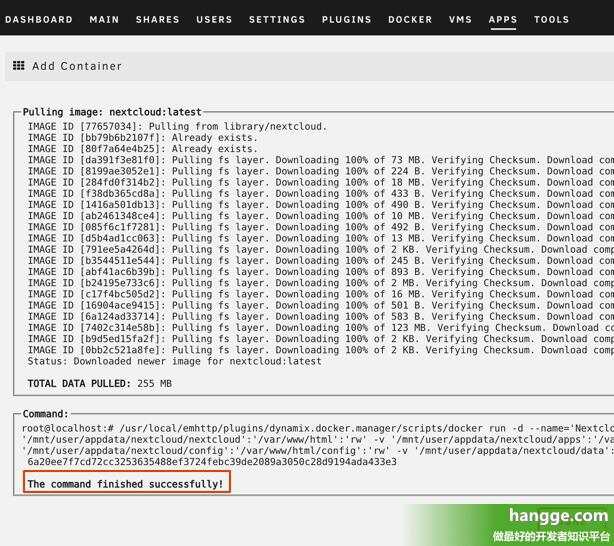Click the 123 MB row for image 7402c314e58b

(321, 327)
